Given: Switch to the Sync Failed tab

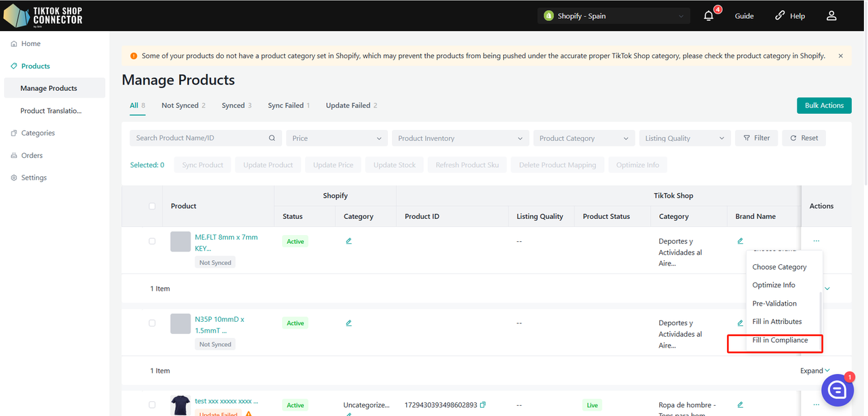Looking at the screenshot, I should [x=288, y=106].
